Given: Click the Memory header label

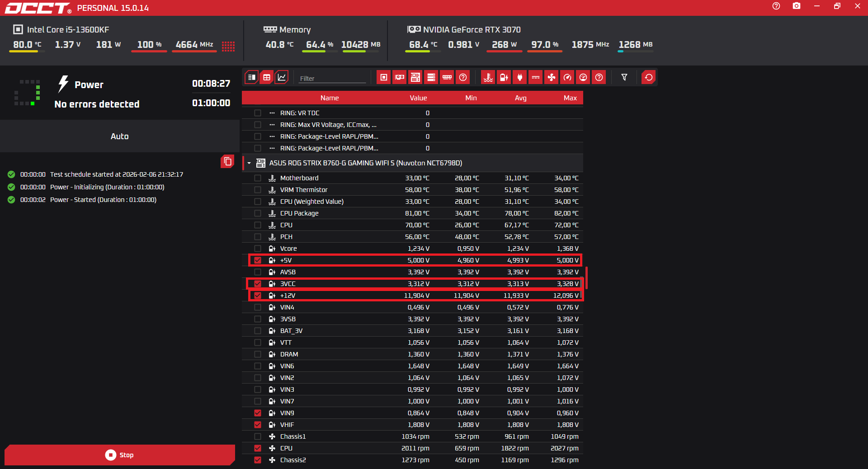Looking at the screenshot, I should click(x=295, y=29).
